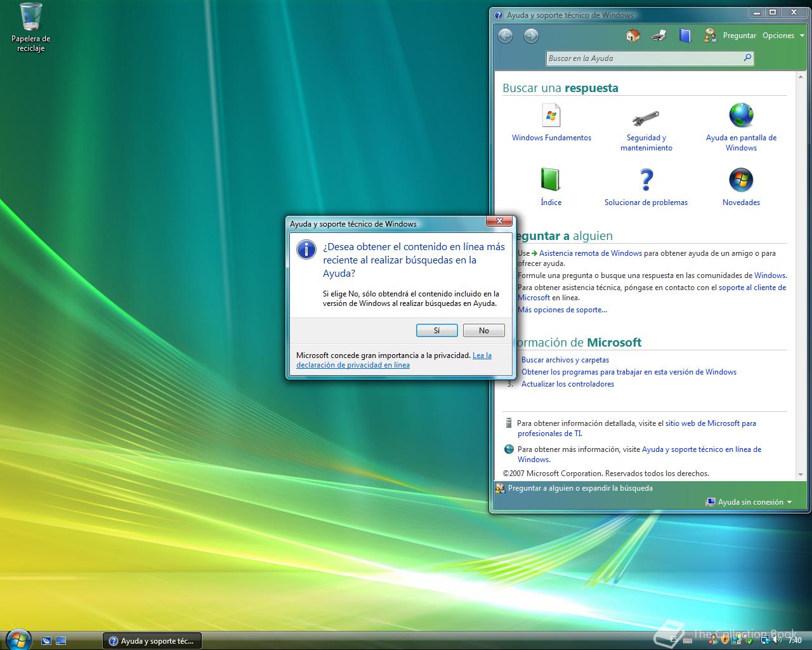Screen dimensions: 812x650
Task: Click the Solucionar de problemas link
Action: coord(646,202)
